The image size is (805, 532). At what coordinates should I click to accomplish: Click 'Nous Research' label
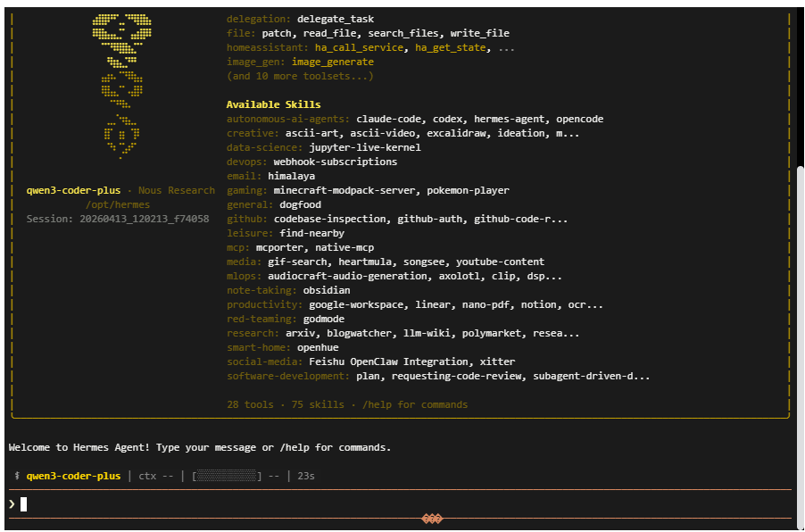click(177, 190)
